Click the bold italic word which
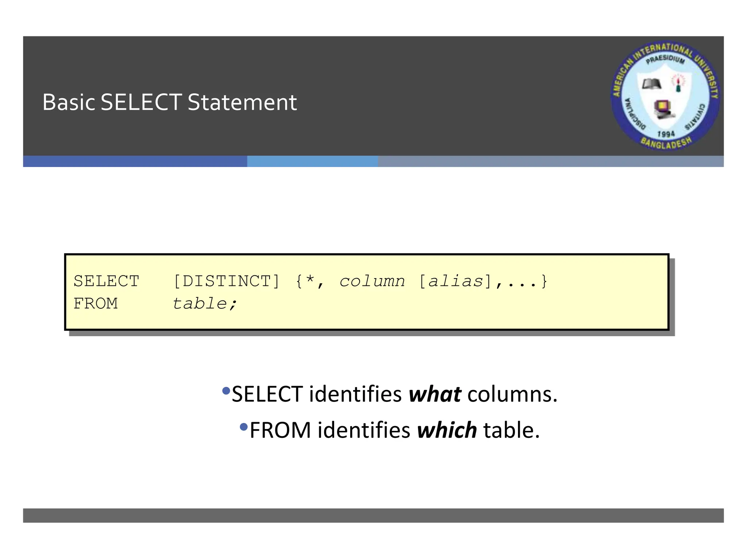The width and height of the screenshot is (747, 560). [447, 430]
